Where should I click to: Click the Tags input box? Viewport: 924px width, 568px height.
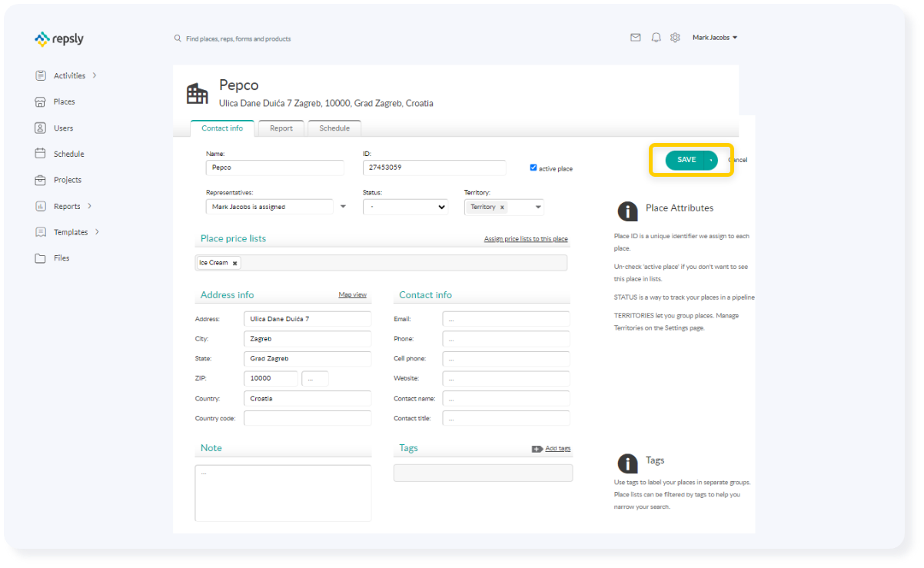point(483,473)
